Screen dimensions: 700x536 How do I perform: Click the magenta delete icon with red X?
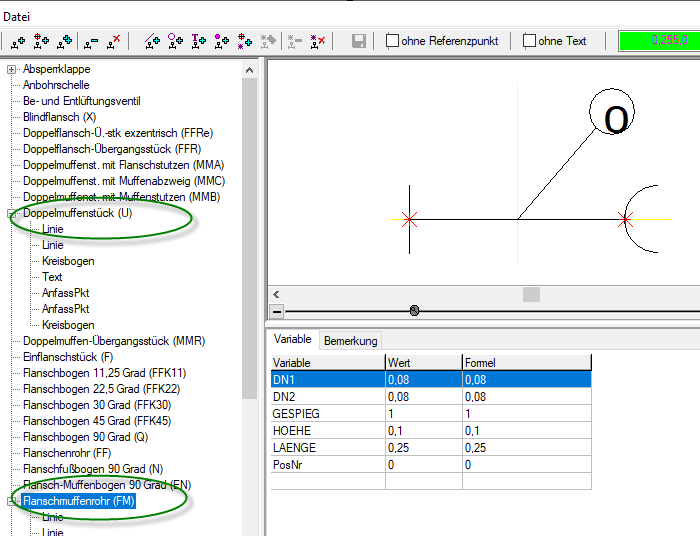pos(318,41)
